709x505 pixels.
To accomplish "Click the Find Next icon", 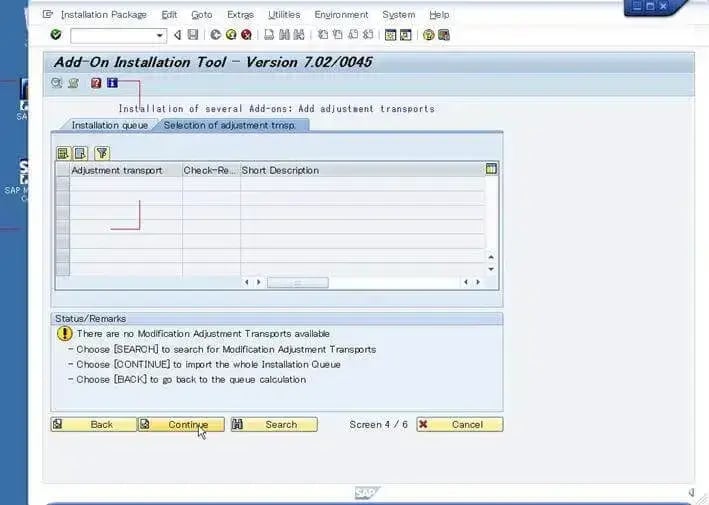I will pyautogui.click(x=299, y=35).
